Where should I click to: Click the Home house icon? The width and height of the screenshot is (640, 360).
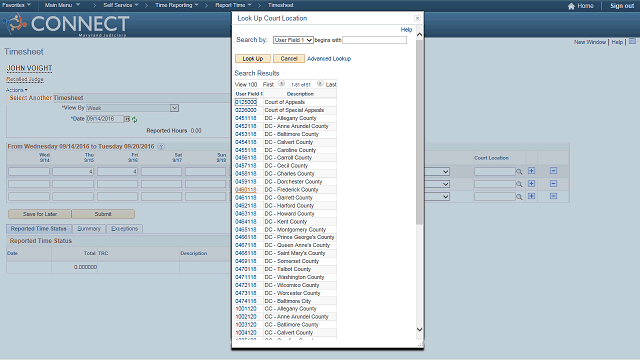point(571,6)
